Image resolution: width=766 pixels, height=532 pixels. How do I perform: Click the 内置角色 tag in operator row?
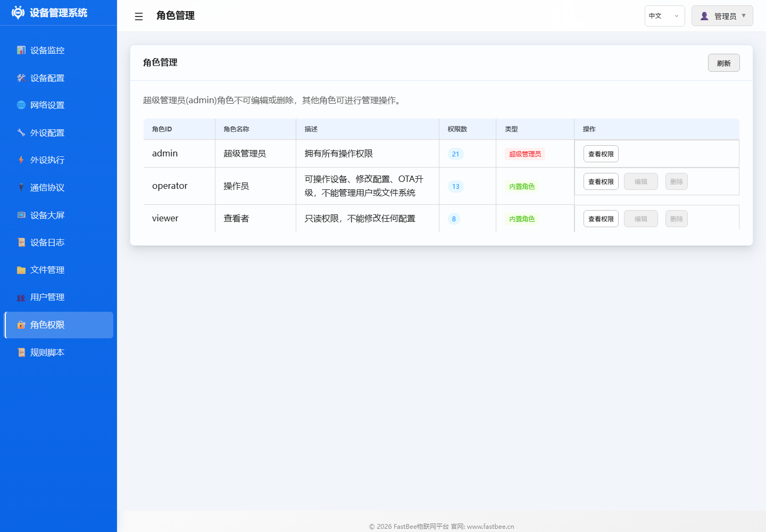click(522, 186)
